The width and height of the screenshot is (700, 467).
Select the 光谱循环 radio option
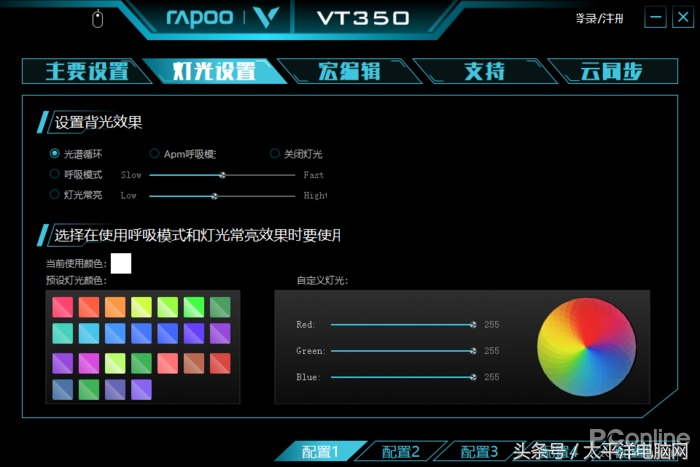pyautogui.click(x=54, y=154)
